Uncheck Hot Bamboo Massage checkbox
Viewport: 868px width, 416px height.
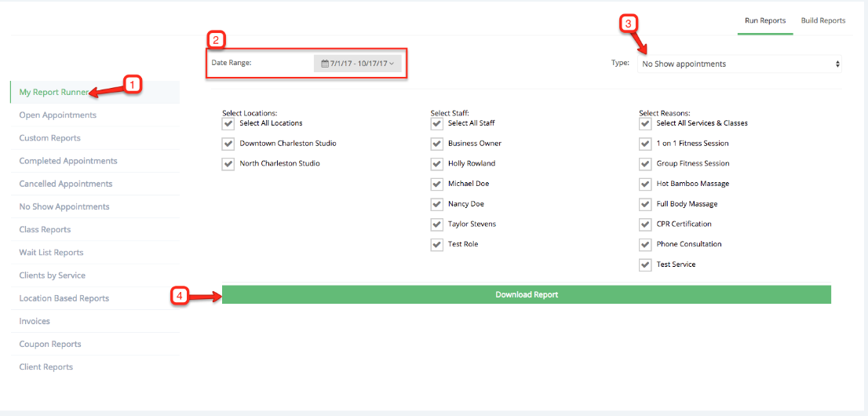645,184
